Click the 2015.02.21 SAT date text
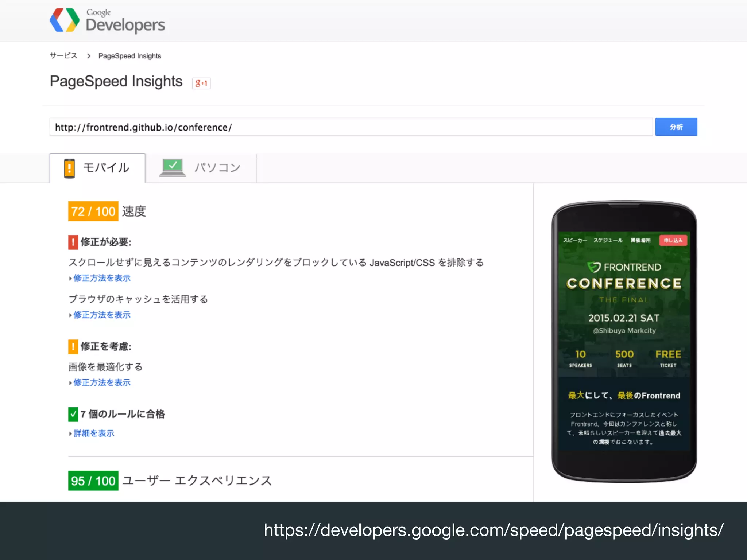This screenshot has height=560, width=747. coord(624,318)
